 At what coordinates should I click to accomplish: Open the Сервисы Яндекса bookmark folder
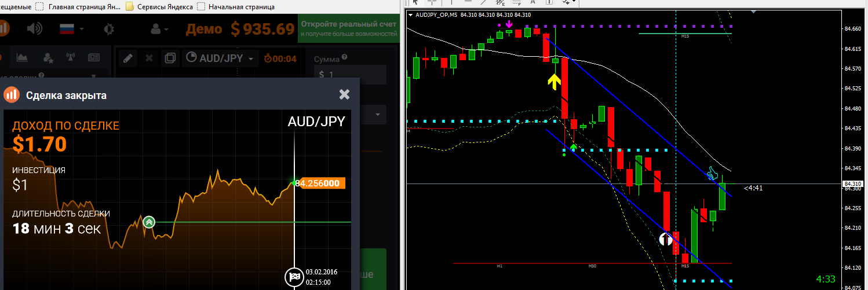click(160, 7)
